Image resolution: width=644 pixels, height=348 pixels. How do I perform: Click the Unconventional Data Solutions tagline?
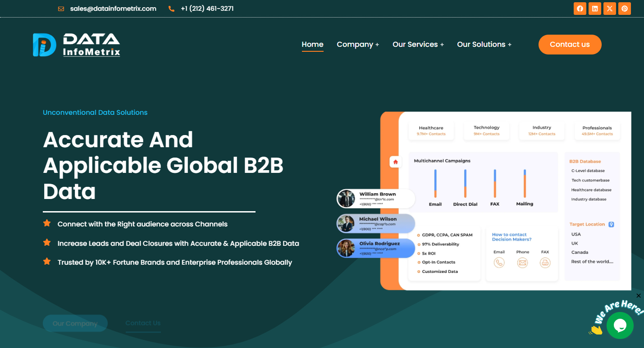coord(95,113)
